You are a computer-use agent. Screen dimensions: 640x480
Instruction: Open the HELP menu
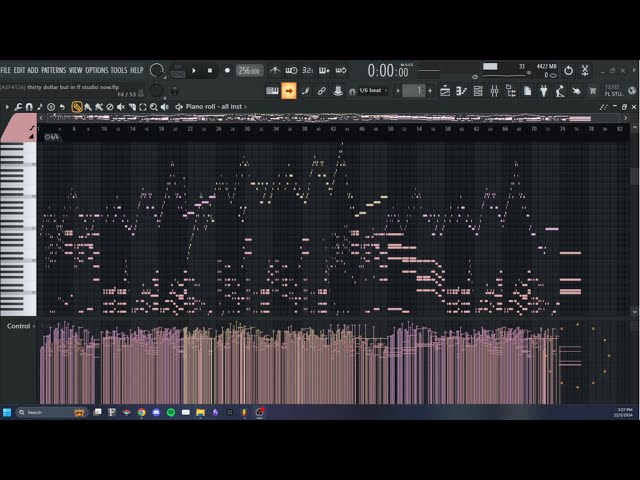pyautogui.click(x=137, y=70)
